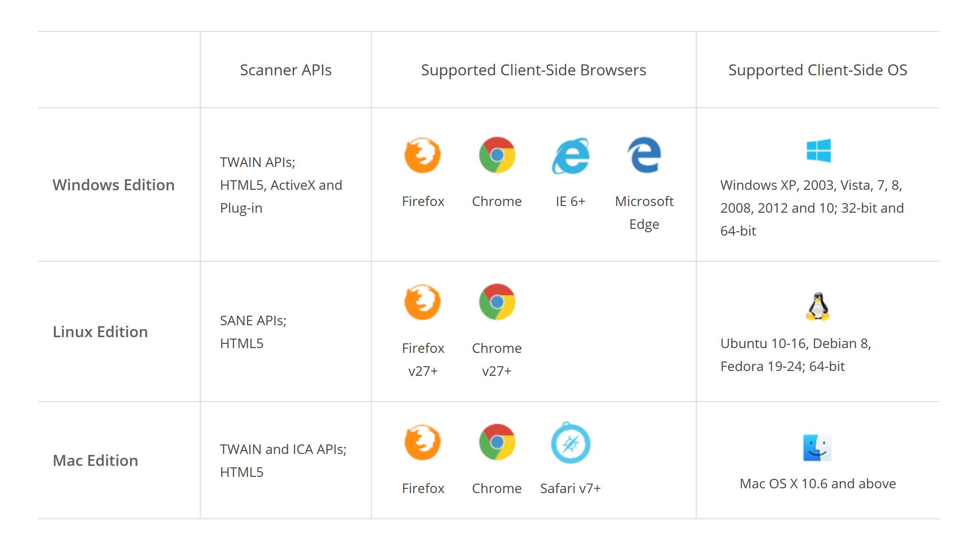The width and height of the screenshot is (980, 557).
Task: Click the Mac Finder face icon
Action: pos(817,447)
